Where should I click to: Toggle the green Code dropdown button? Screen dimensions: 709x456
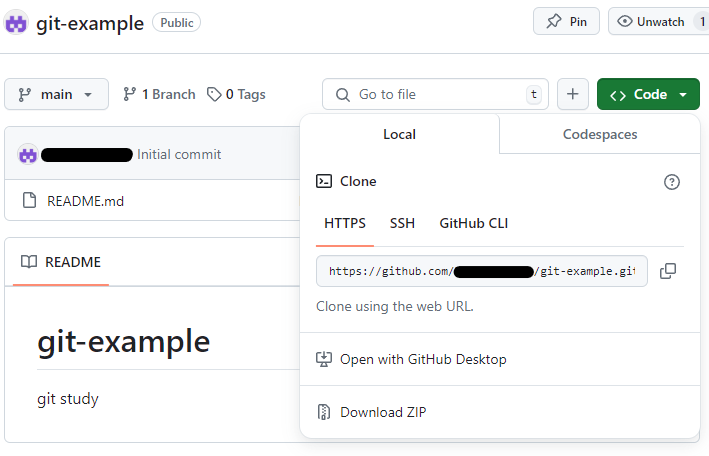pos(648,94)
